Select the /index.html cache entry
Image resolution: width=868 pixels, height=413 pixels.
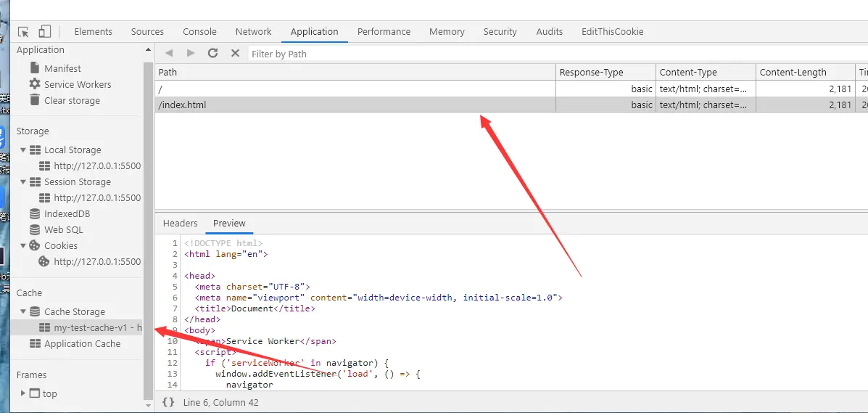[x=511, y=105]
